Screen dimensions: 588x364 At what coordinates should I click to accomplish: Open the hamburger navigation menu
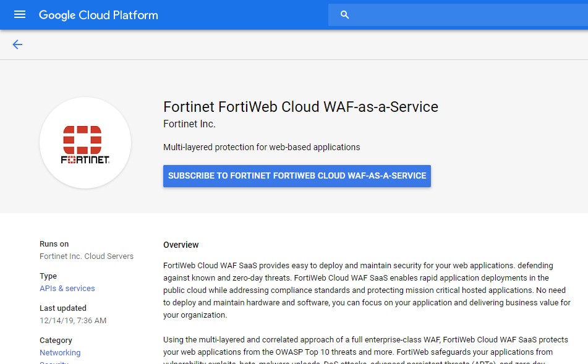click(20, 15)
